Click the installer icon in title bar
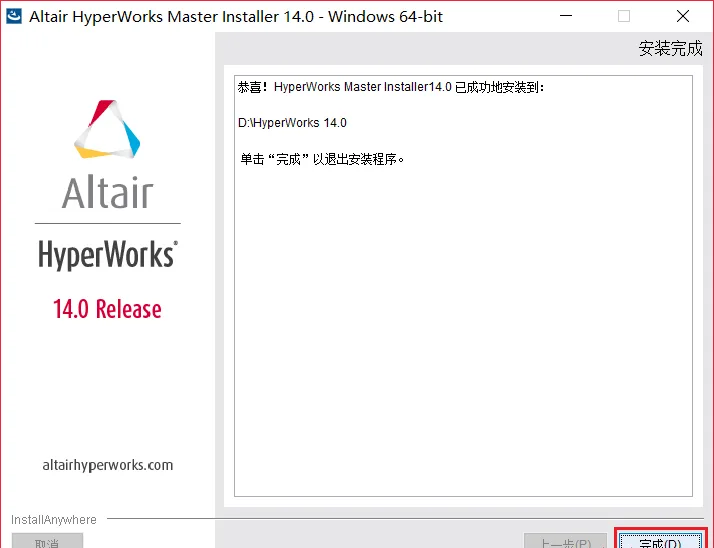This screenshot has height=548, width=714. [14, 16]
